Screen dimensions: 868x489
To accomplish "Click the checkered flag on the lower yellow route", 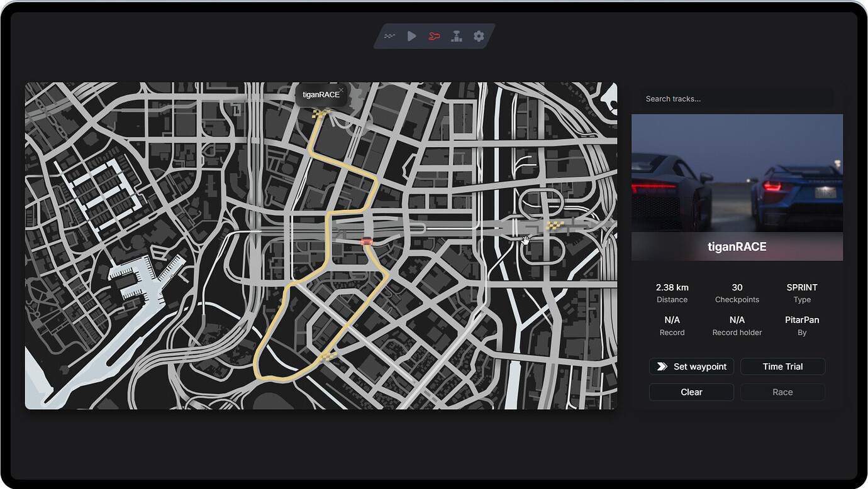I will pyautogui.click(x=328, y=356).
